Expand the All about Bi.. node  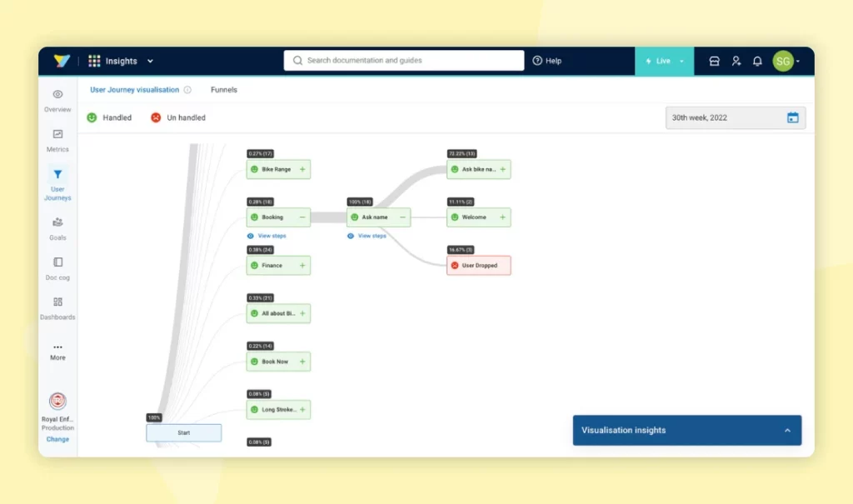[302, 313]
